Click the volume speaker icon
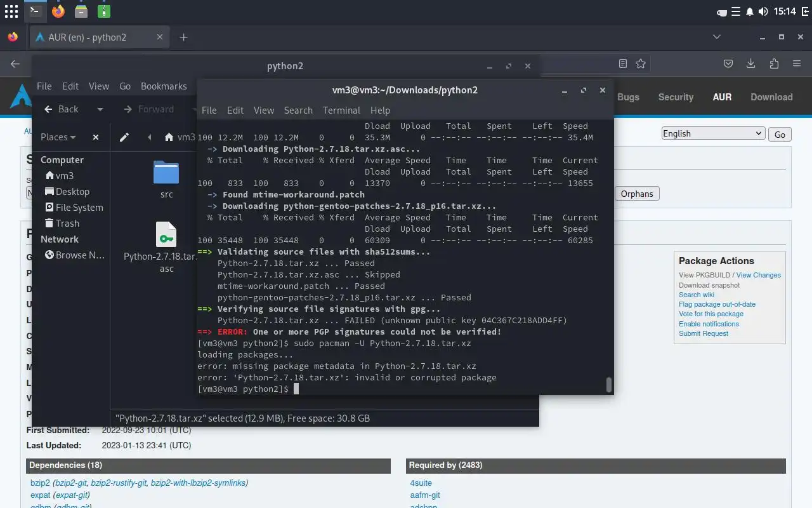812x508 pixels. [x=763, y=11]
